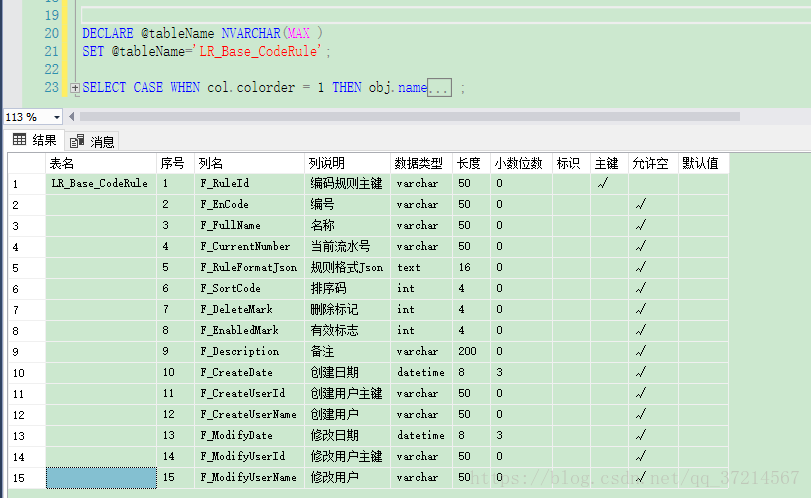Click the editor horizontal scrollbar track

[410, 116]
